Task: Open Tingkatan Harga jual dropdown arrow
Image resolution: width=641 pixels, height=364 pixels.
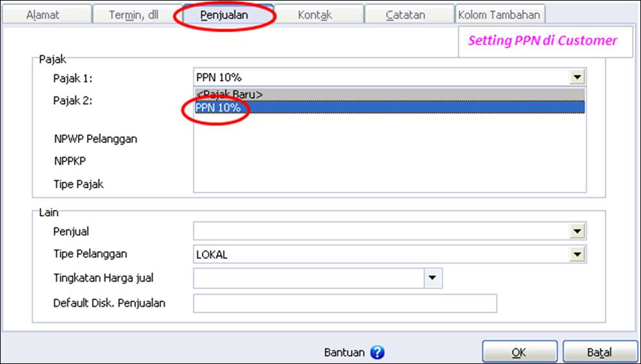Action: point(433,278)
